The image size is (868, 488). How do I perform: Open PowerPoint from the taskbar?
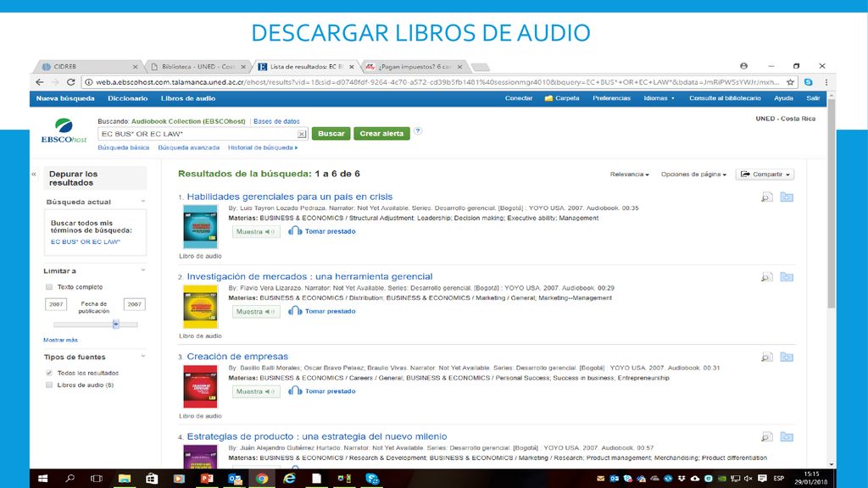tap(207, 479)
